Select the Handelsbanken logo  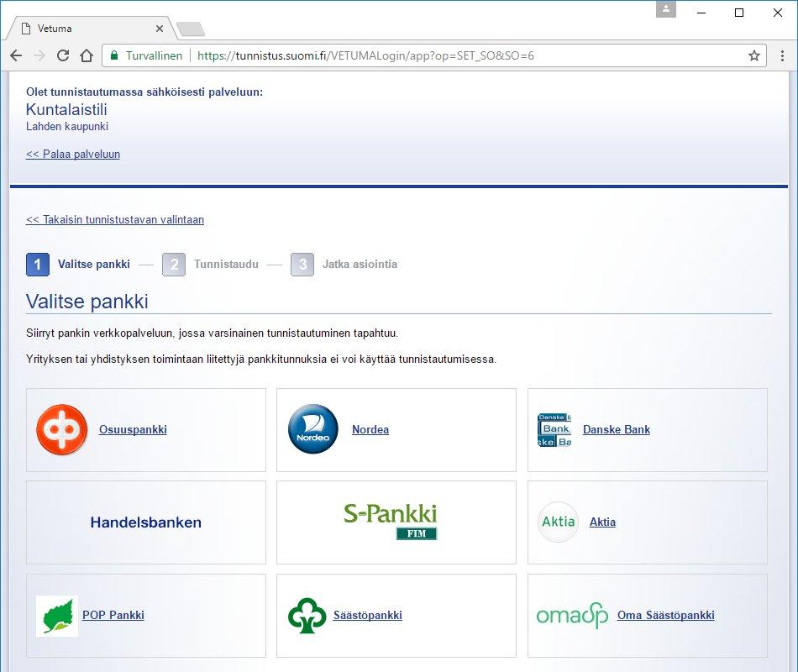(x=146, y=522)
